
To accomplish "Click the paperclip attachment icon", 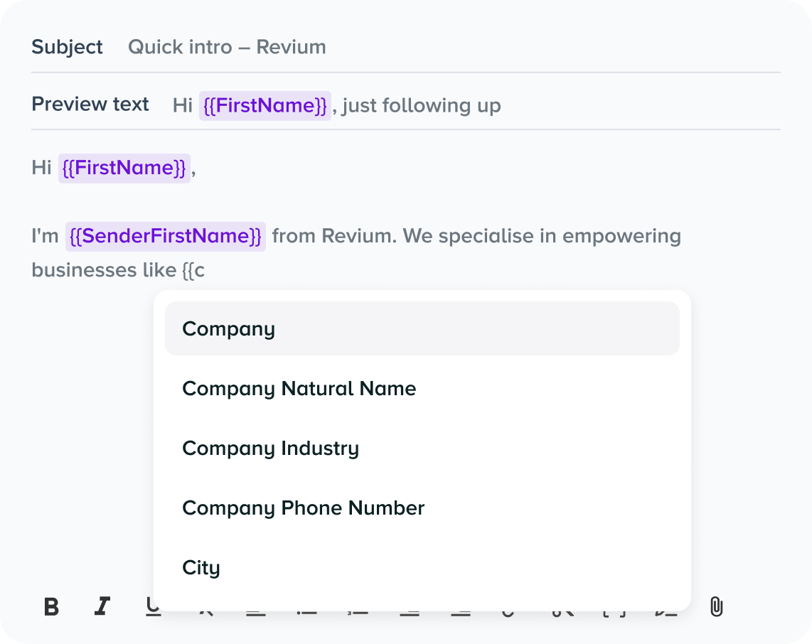I will click(x=716, y=607).
